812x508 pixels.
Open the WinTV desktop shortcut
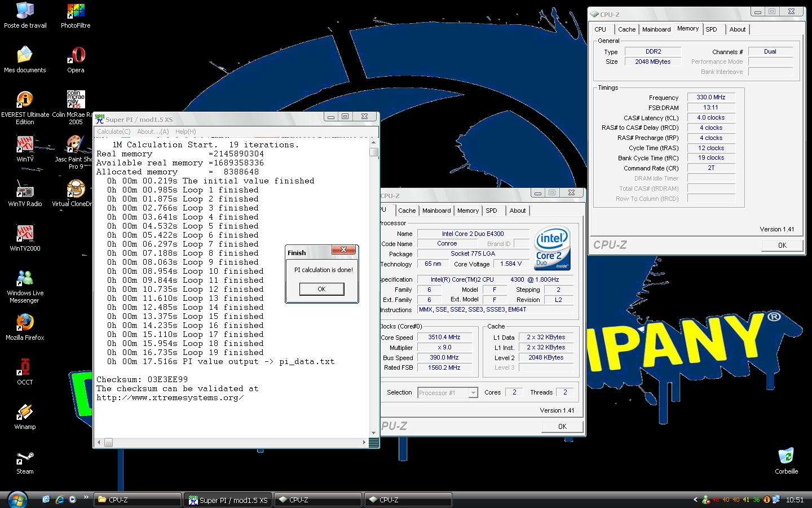(25, 149)
